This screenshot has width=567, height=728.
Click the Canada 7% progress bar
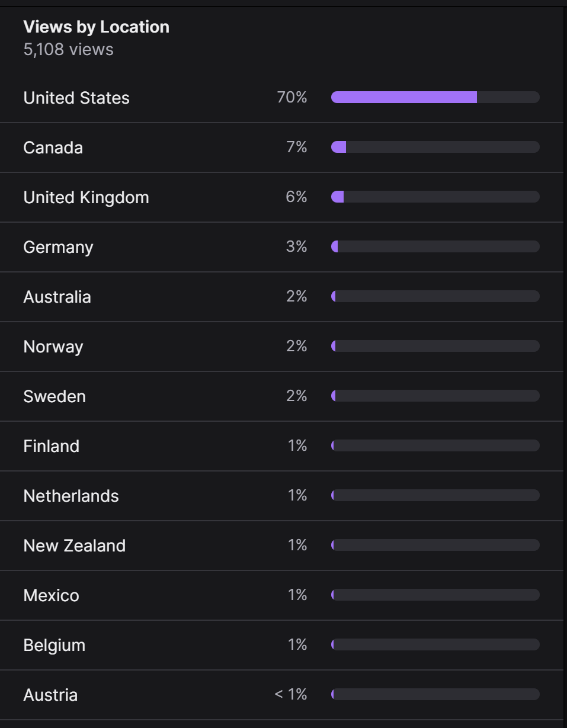(x=435, y=147)
